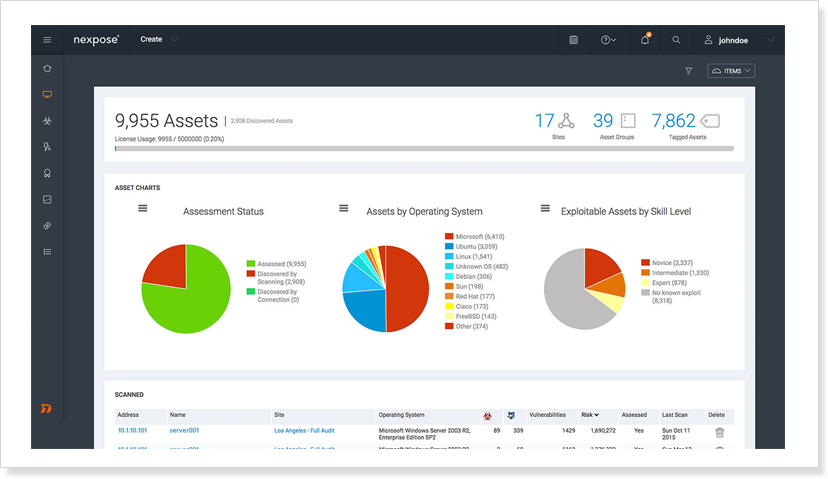Click the nexpose logo
The image size is (828, 479).
click(x=96, y=40)
